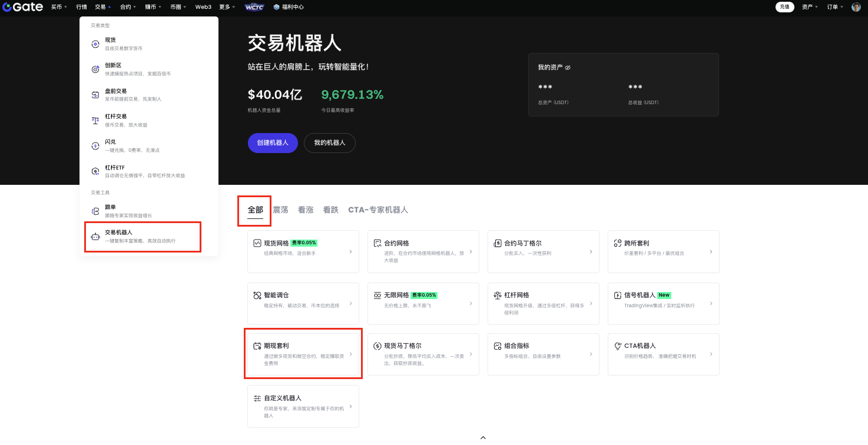Screen dimensions: 868x445
Task: Open the user profile avatar
Action: (x=856, y=7)
